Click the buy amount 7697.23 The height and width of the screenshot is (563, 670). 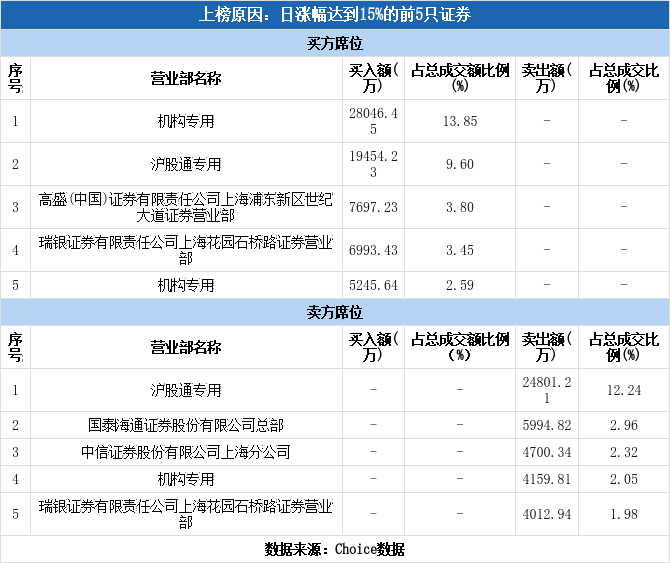pos(373,207)
